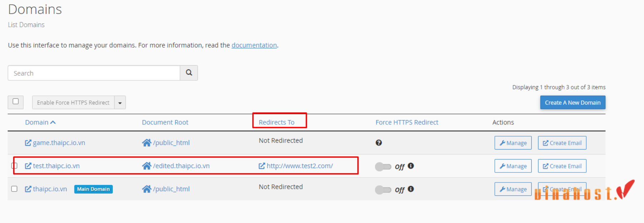Image resolution: width=644 pixels, height=223 pixels.
Task: Click home icon next to /edited.thaipc.io.vn
Action: point(146,166)
